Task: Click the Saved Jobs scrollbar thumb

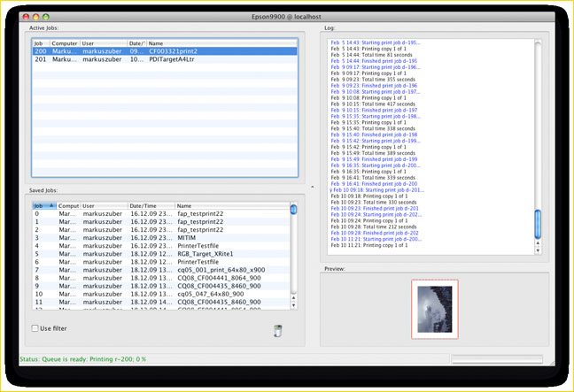Action: coord(293,210)
